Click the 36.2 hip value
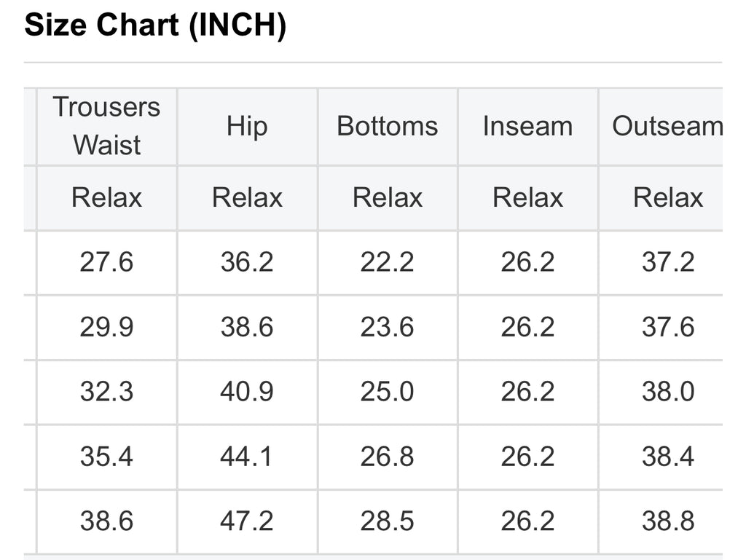The height and width of the screenshot is (560, 746). click(247, 262)
